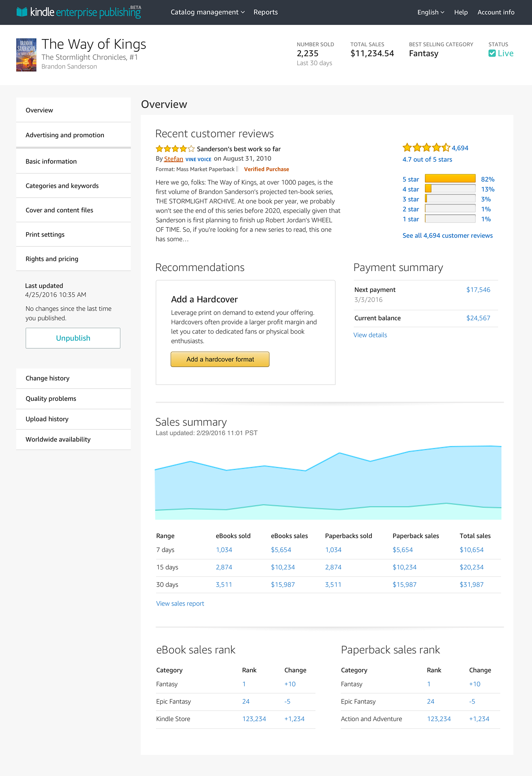The image size is (532, 776).
Task: Click eBook Epic Fantasy rank 24
Action: pyautogui.click(x=246, y=701)
